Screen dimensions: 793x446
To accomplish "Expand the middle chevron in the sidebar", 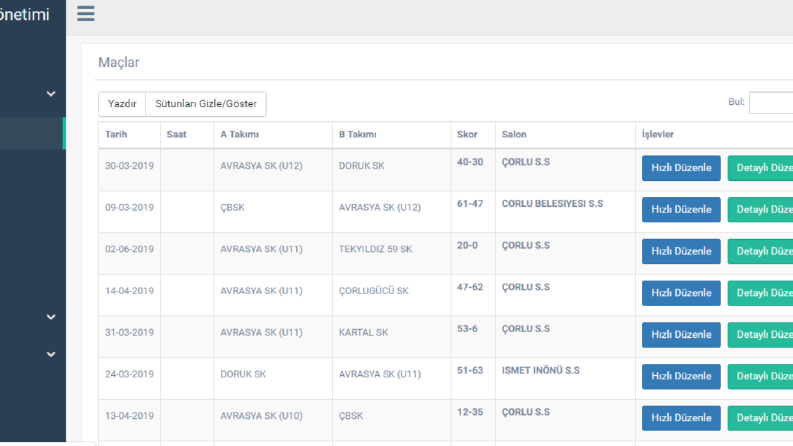I will point(51,317).
